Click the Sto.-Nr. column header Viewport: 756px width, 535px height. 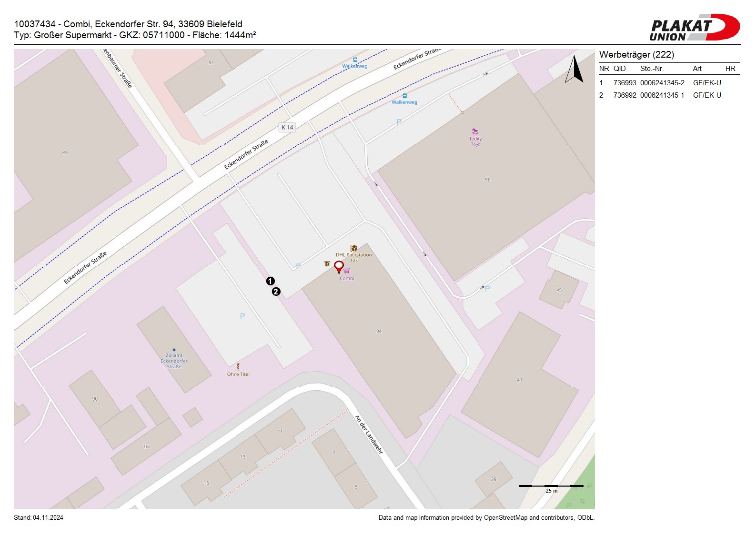[652, 69]
